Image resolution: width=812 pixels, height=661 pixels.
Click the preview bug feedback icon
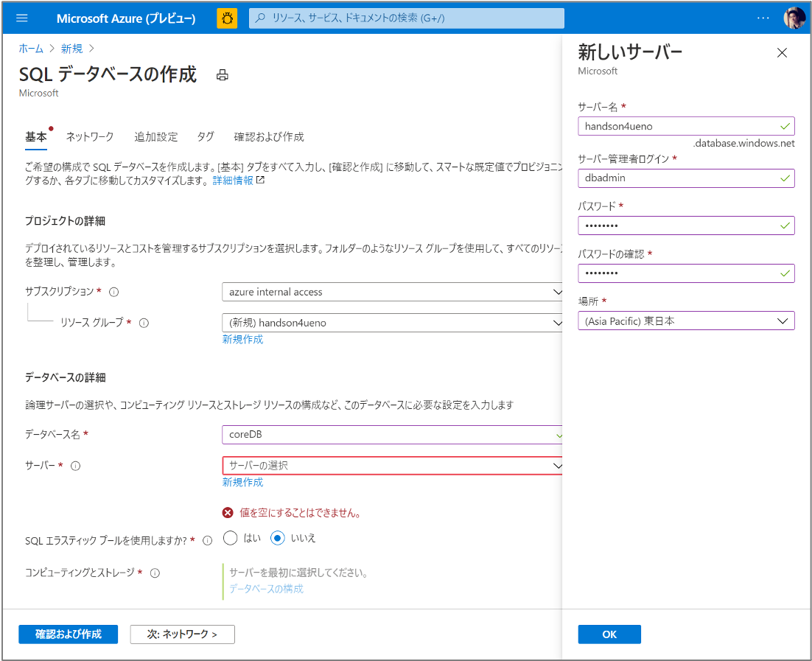click(227, 18)
